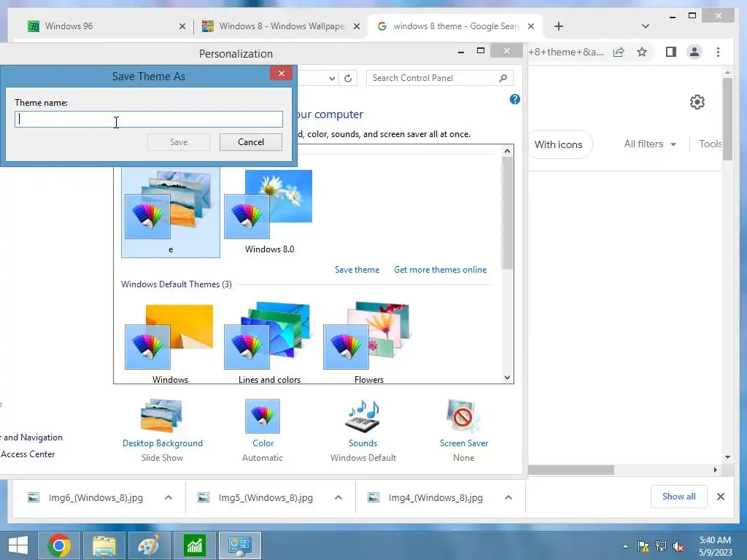The image size is (747, 560).
Task: Select the unsaved theme named e
Action: pos(171,212)
